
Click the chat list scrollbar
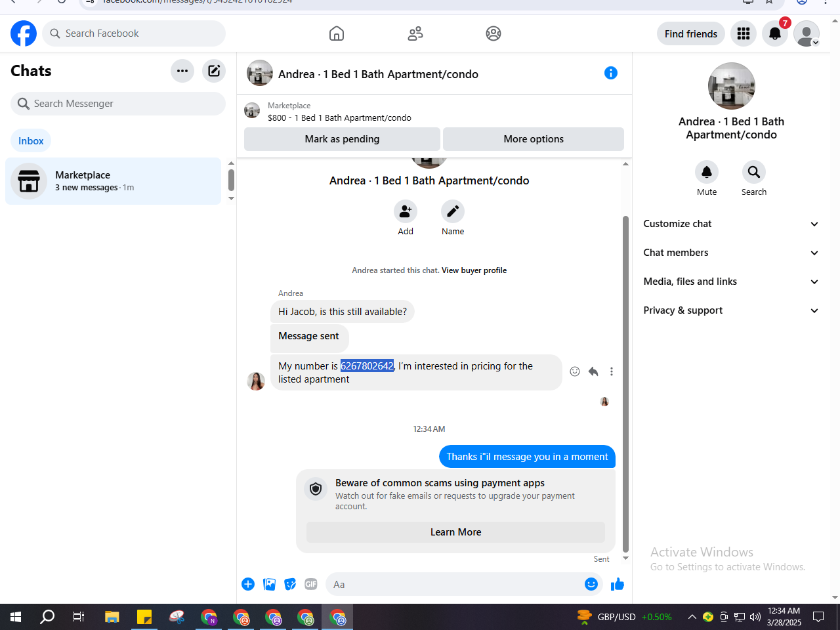click(x=231, y=180)
